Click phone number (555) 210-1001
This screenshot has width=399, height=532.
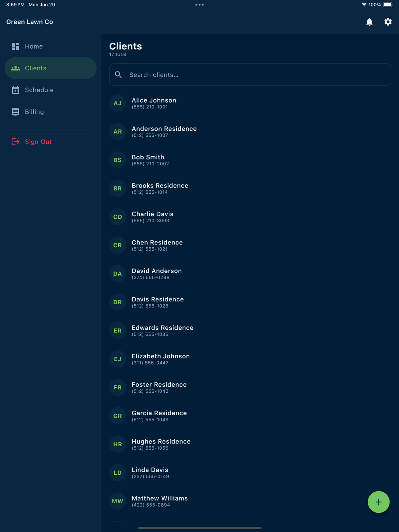(150, 107)
